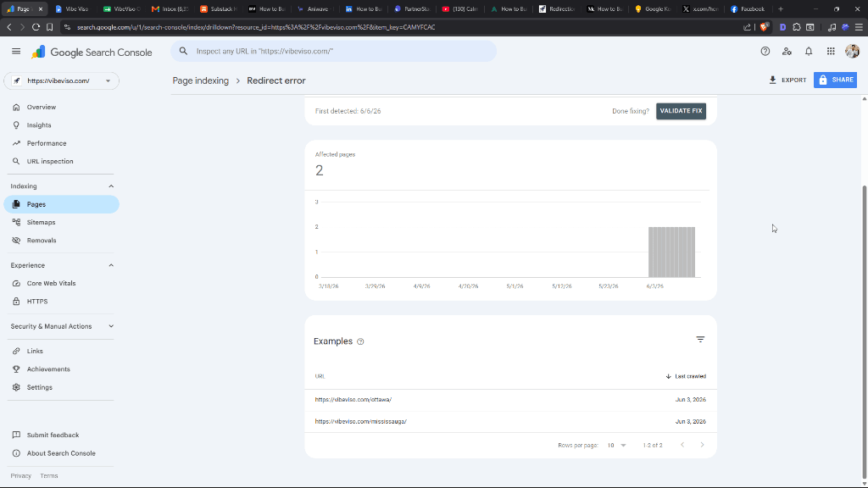Collapse the Indexing section

coord(111,186)
